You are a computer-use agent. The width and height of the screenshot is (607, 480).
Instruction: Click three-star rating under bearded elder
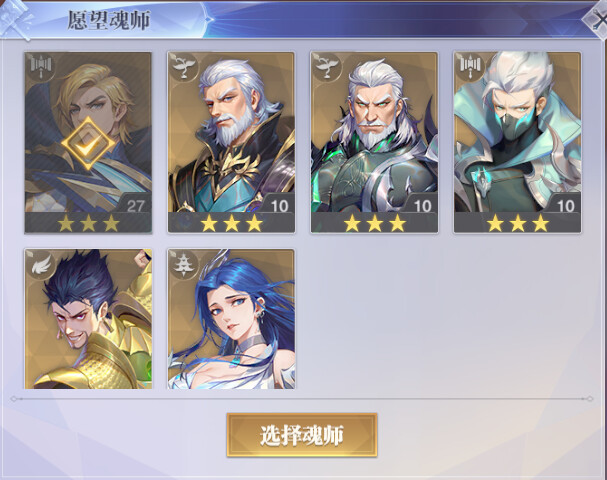tap(231, 223)
